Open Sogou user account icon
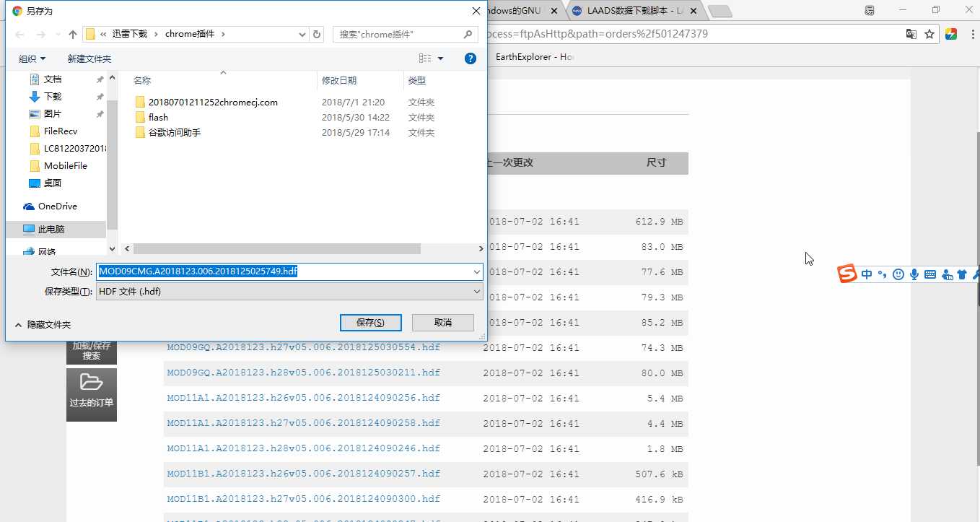The height and width of the screenshot is (522, 980). point(947,274)
